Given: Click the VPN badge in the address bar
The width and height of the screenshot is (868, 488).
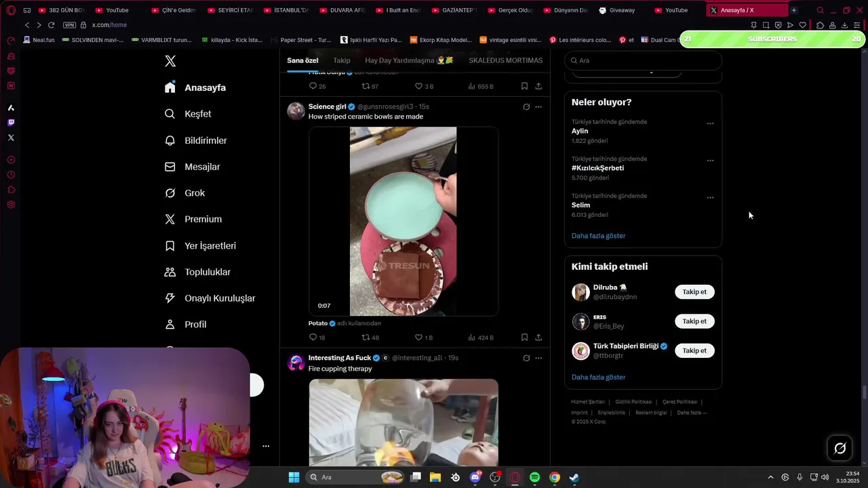Looking at the screenshot, I should click(x=69, y=25).
